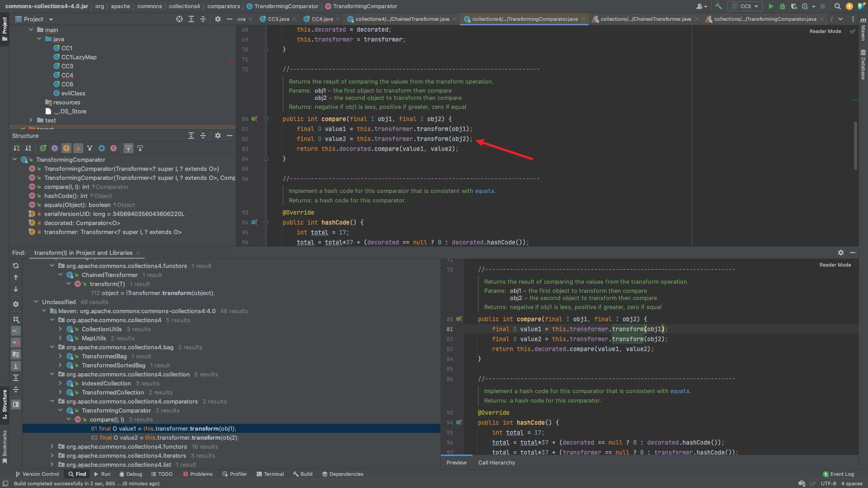868x488 pixels.
Task: Toggle Autoscroll from Source in Structure toolbar
Action: 140,148
